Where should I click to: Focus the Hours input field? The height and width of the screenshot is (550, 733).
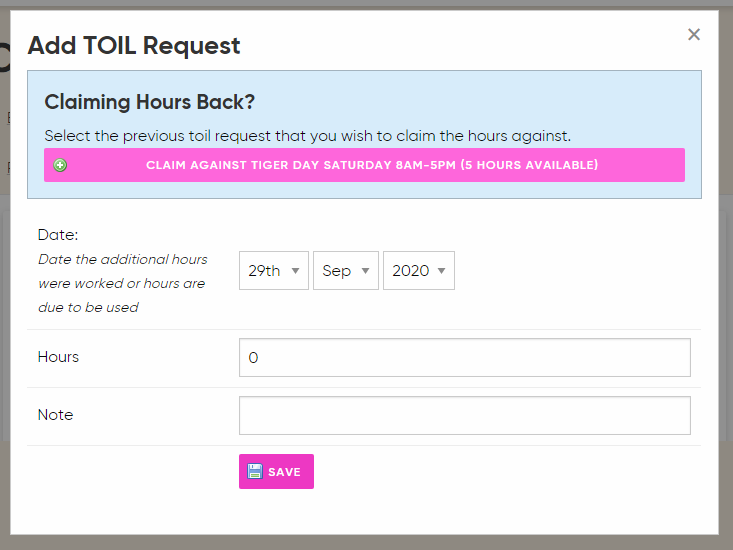click(464, 357)
